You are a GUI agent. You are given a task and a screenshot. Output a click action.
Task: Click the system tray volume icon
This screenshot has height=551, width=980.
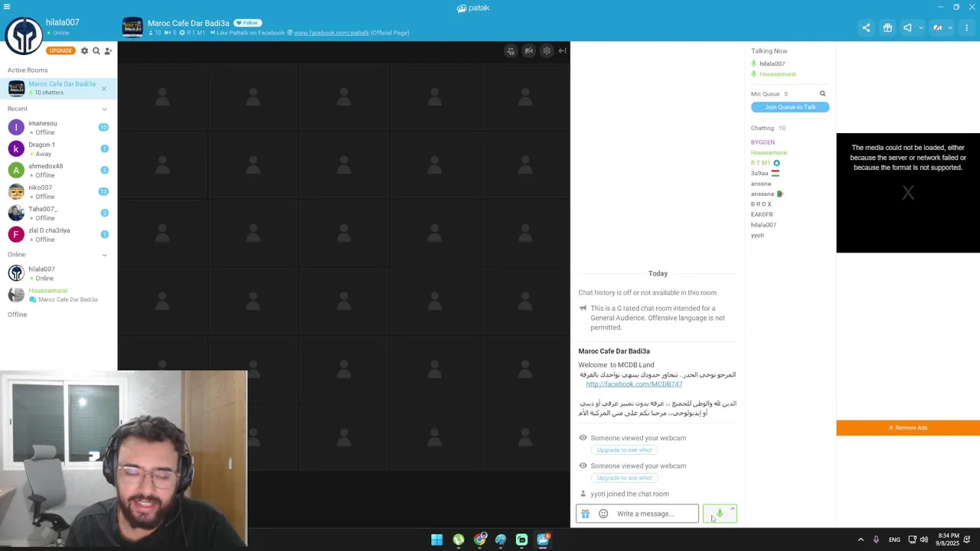pyautogui.click(x=923, y=540)
